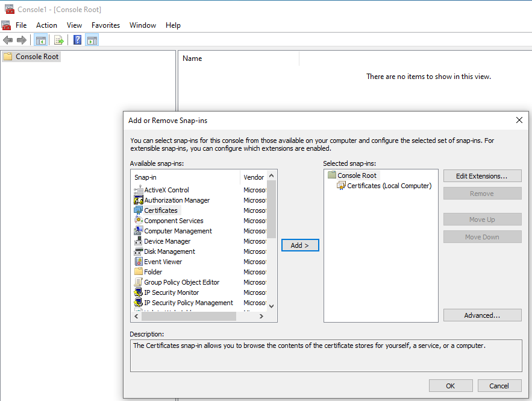Open the File menu
This screenshot has height=401, width=532.
(x=21, y=25)
